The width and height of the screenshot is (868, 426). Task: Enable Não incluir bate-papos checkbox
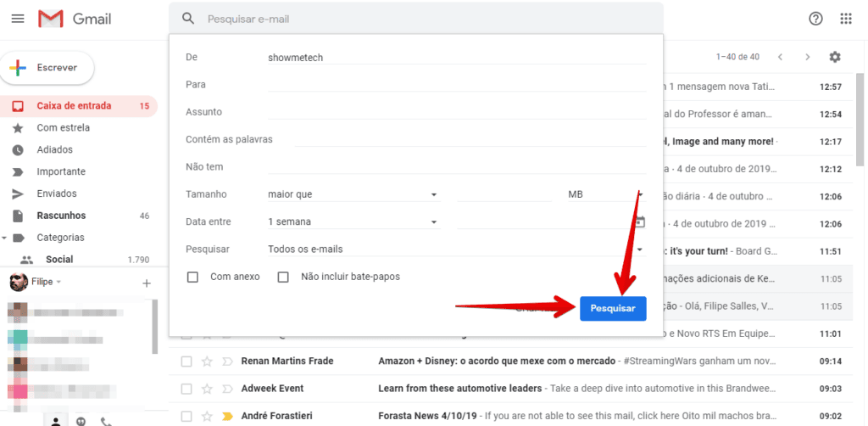pyautogui.click(x=283, y=277)
